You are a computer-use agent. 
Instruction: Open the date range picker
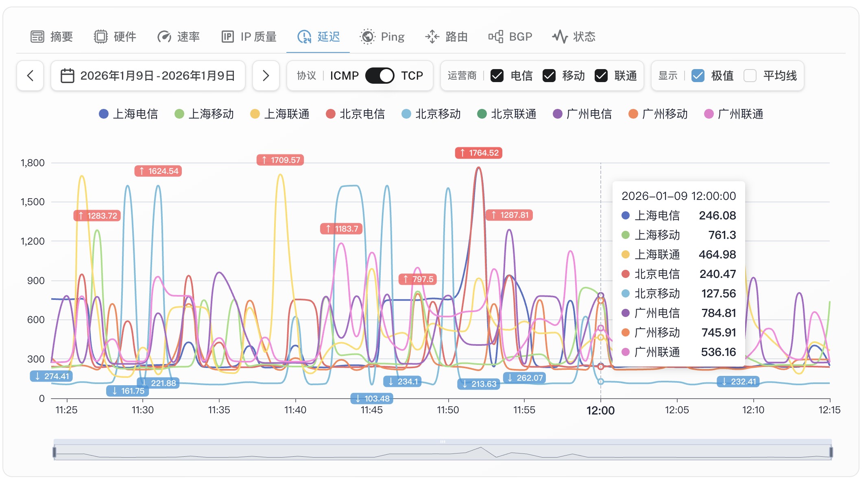pos(148,76)
